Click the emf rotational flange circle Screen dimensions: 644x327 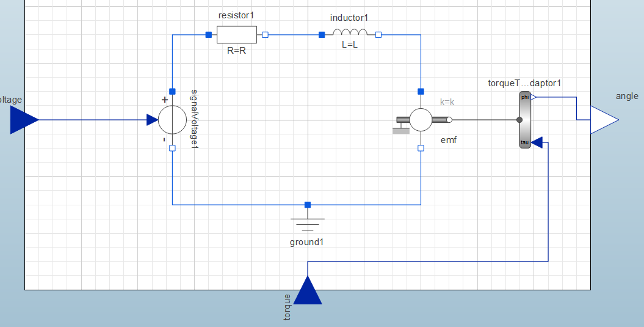click(x=449, y=120)
